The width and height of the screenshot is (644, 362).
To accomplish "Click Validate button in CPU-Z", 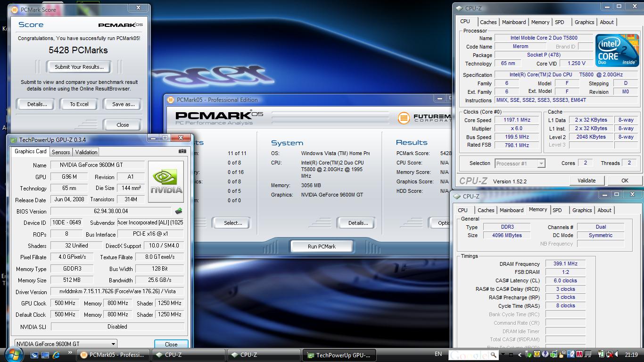I will (x=586, y=181).
